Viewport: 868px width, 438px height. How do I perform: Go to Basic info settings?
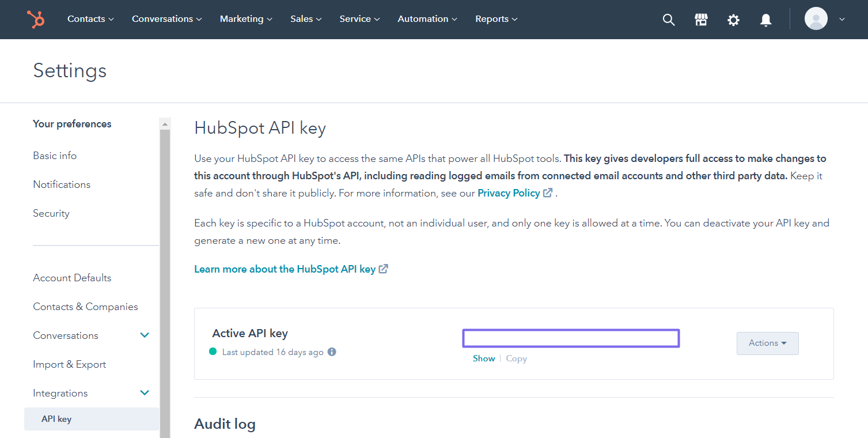pyautogui.click(x=55, y=156)
